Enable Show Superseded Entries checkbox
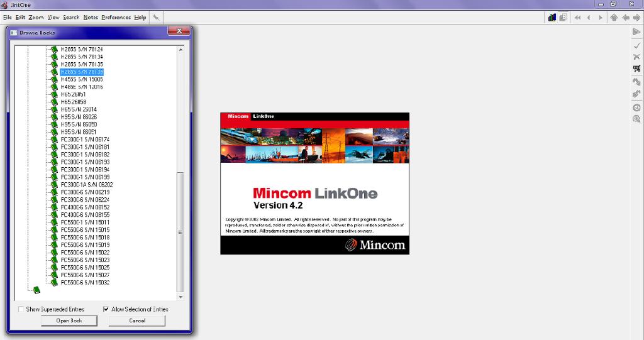The height and width of the screenshot is (340, 644). (21, 309)
